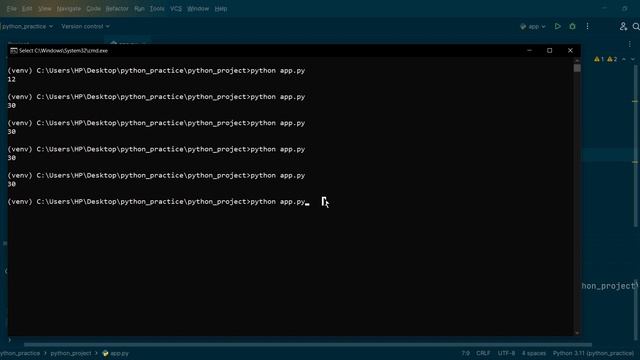Viewport: 640px width, 360px height.
Task: Click the python_practice breadcrumb in status bar
Action: (x=20, y=353)
